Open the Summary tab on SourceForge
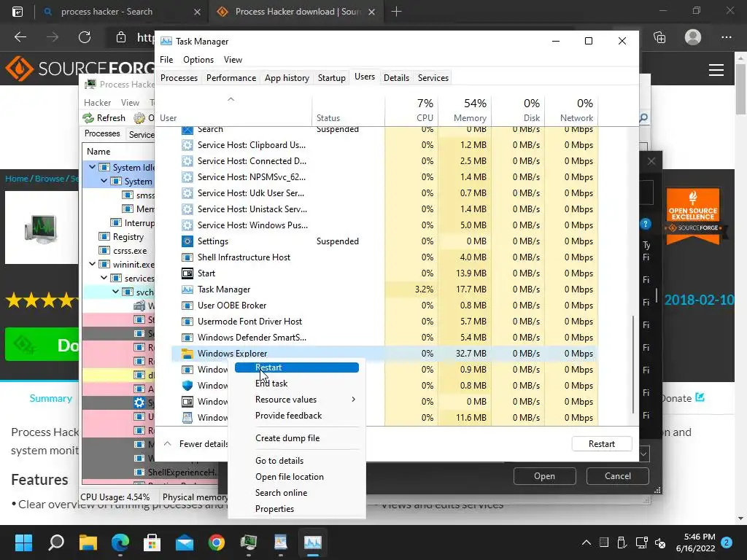Image resolution: width=747 pixels, height=560 pixels. pos(50,398)
